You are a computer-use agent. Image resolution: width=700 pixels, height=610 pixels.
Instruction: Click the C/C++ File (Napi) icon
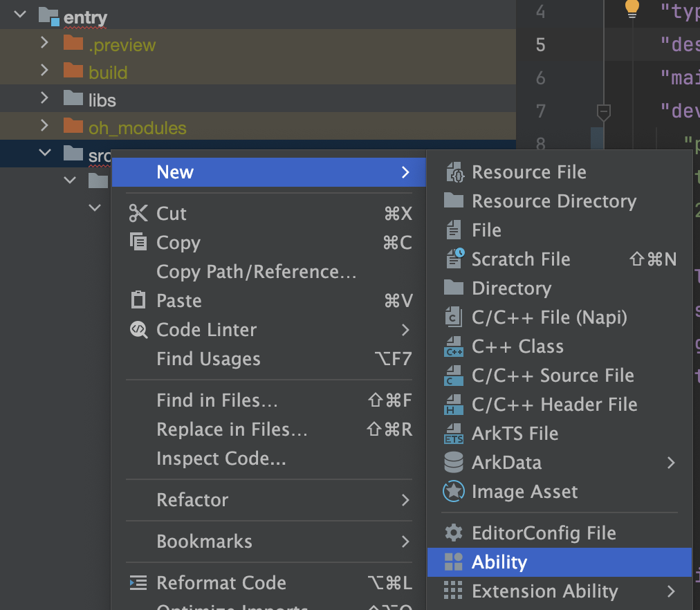(x=454, y=317)
